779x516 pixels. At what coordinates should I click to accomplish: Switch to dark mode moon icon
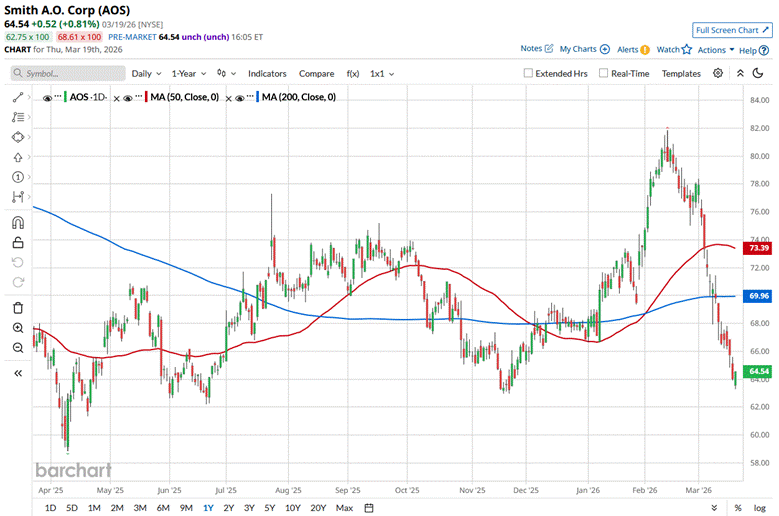(x=758, y=74)
